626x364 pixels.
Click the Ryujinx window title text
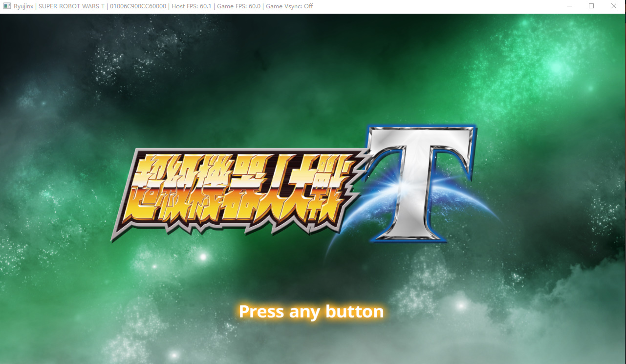163,6
